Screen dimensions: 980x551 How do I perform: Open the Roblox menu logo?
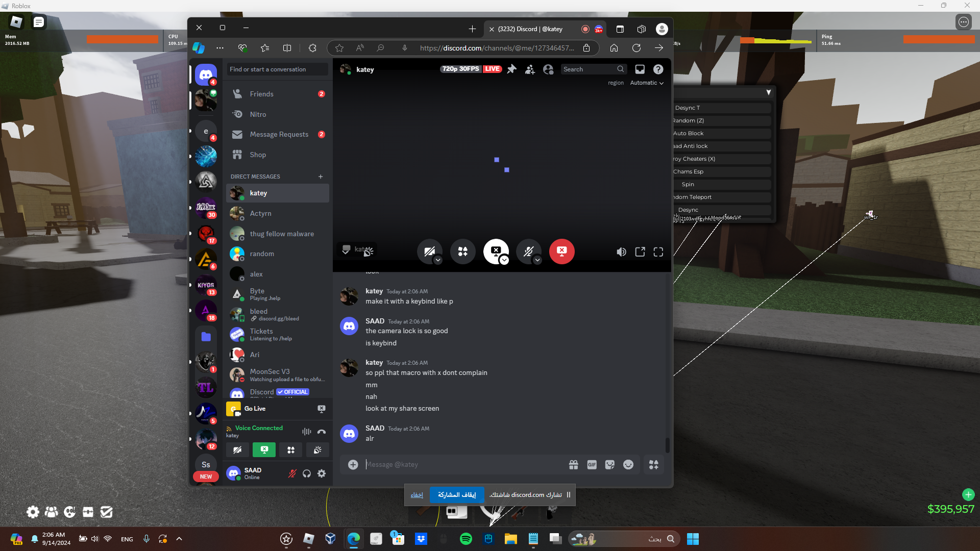[x=16, y=22]
